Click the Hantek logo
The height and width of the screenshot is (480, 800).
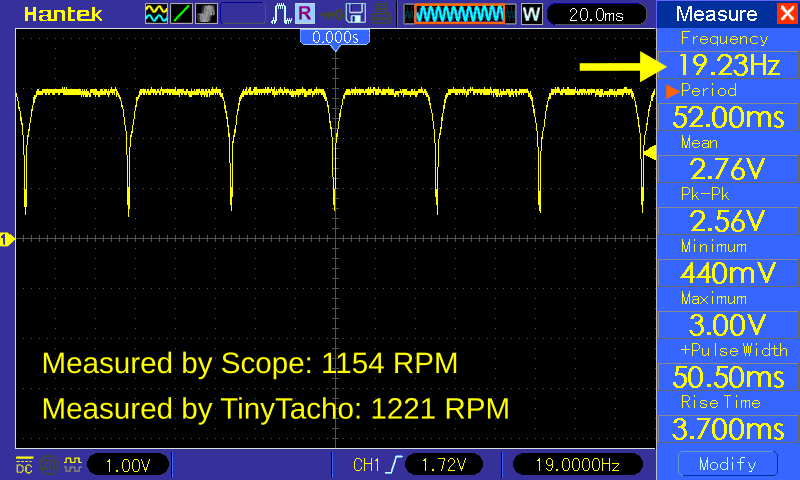pos(63,15)
